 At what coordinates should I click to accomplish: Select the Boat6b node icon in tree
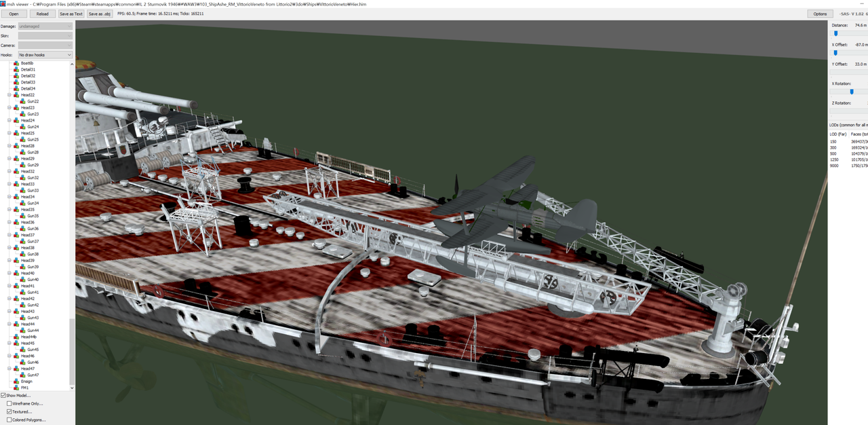click(x=16, y=63)
